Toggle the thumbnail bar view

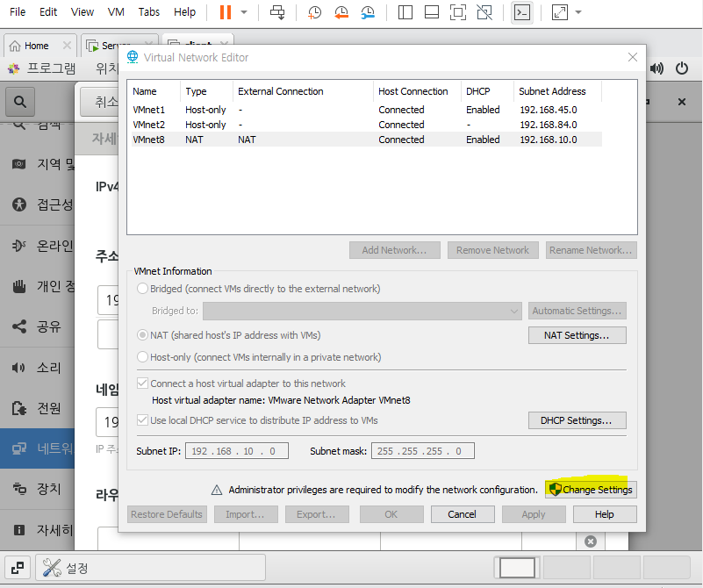pyautogui.click(x=431, y=12)
